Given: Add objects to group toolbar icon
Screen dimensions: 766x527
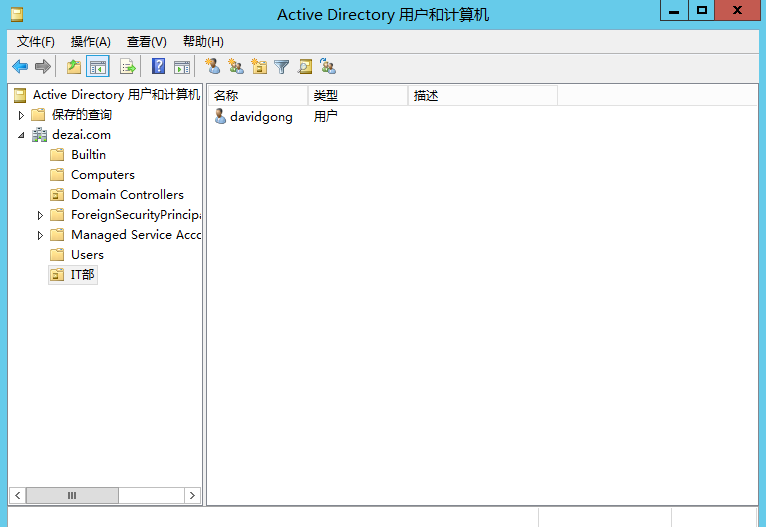Looking at the screenshot, I should (328, 66).
